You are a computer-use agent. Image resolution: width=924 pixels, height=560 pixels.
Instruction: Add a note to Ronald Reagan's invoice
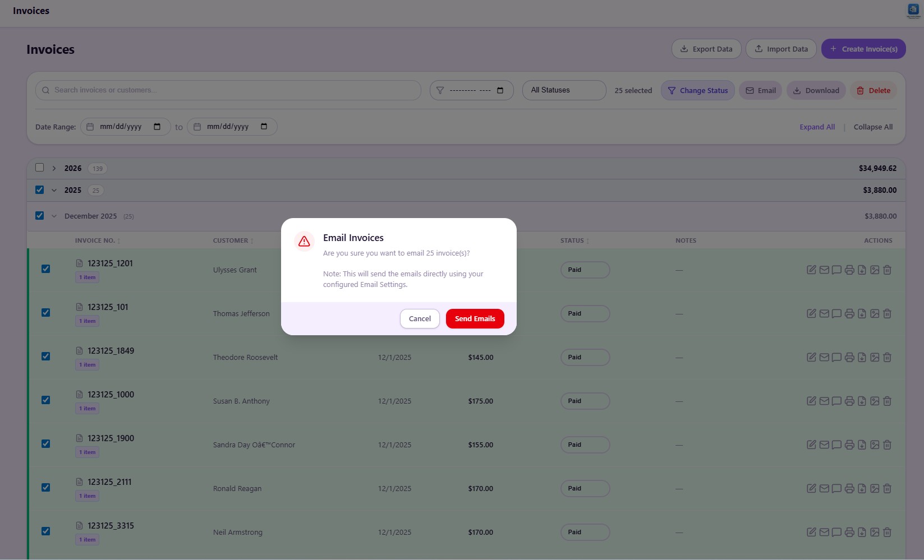(x=836, y=488)
